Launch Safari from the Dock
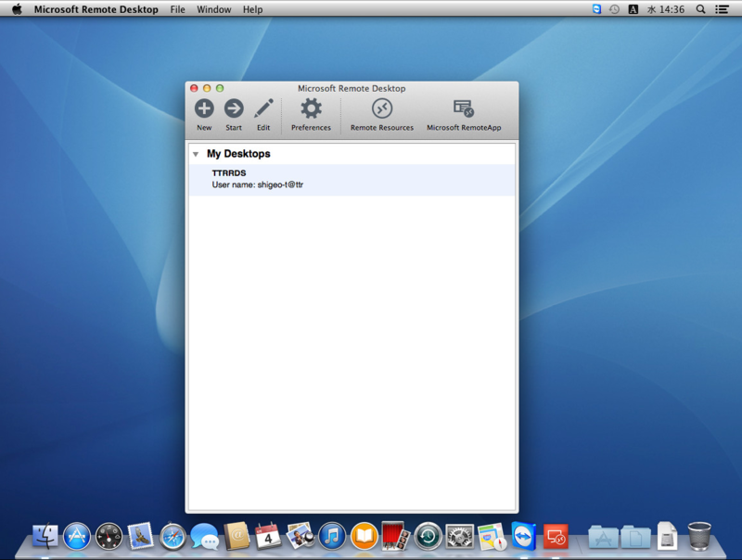Image resolution: width=742 pixels, height=560 pixels. 173,536
